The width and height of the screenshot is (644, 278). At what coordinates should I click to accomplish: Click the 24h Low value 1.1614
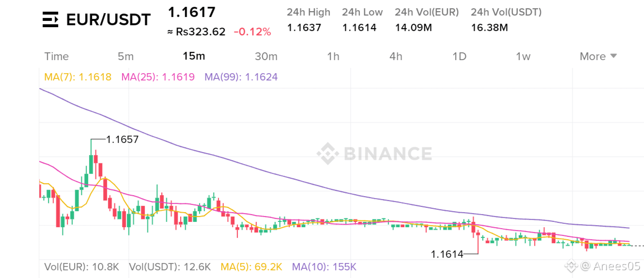(x=359, y=28)
